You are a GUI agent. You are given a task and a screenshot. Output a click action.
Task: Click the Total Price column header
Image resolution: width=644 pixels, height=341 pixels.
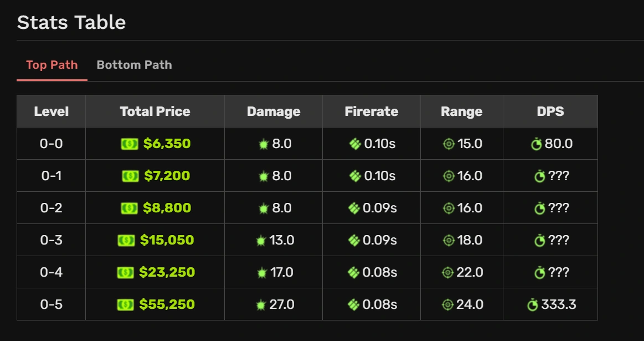(155, 111)
